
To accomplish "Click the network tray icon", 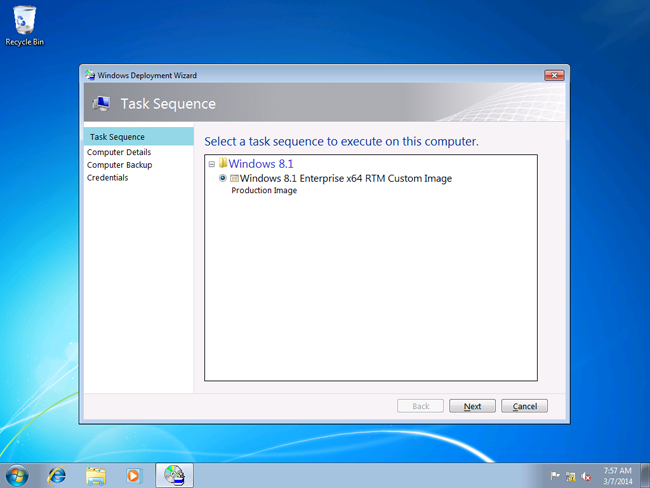I will [570, 476].
